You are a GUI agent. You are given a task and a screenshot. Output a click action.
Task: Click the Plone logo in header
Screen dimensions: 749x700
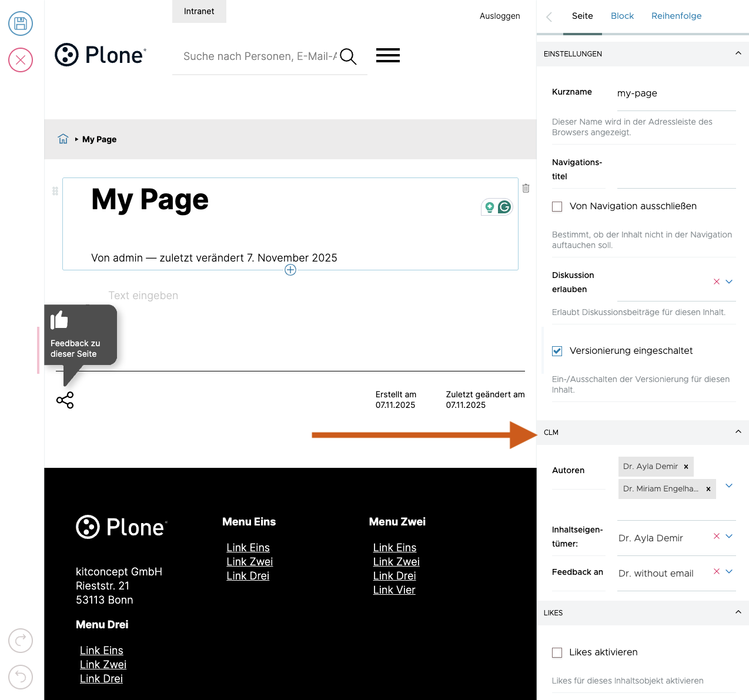(x=101, y=55)
